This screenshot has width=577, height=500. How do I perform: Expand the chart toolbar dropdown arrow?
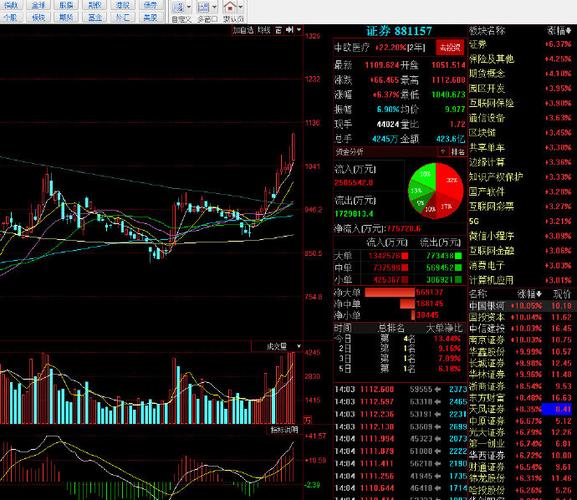point(299,30)
